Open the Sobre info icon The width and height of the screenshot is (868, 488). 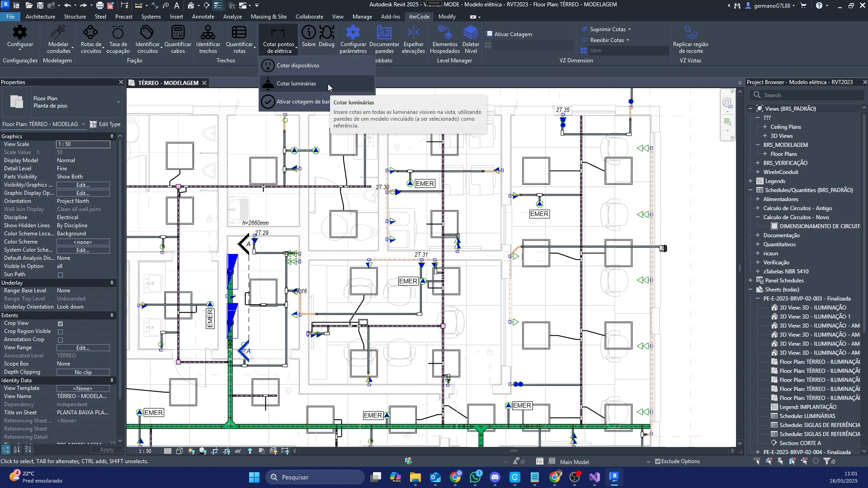[x=309, y=33]
